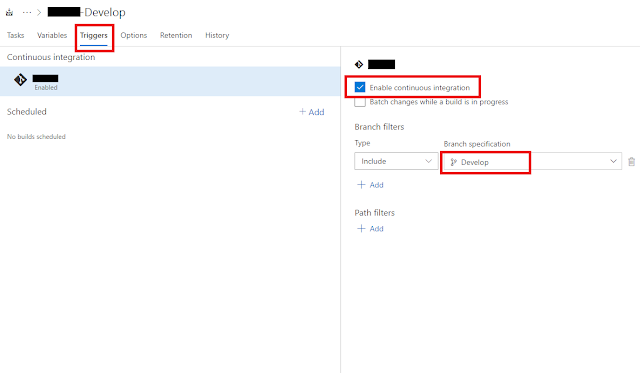Click the git icon beside the repository name heading

coord(359,64)
